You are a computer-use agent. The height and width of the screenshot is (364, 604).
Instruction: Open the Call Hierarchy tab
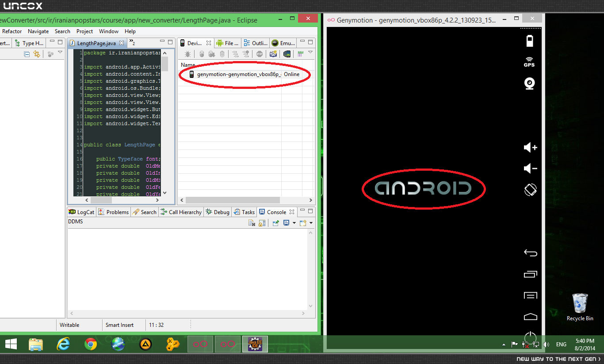[x=181, y=212]
